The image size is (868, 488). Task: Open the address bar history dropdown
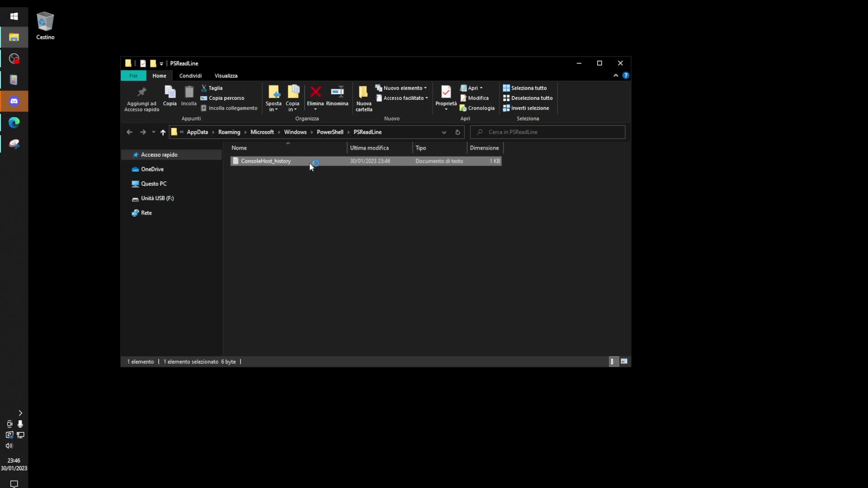(x=444, y=132)
